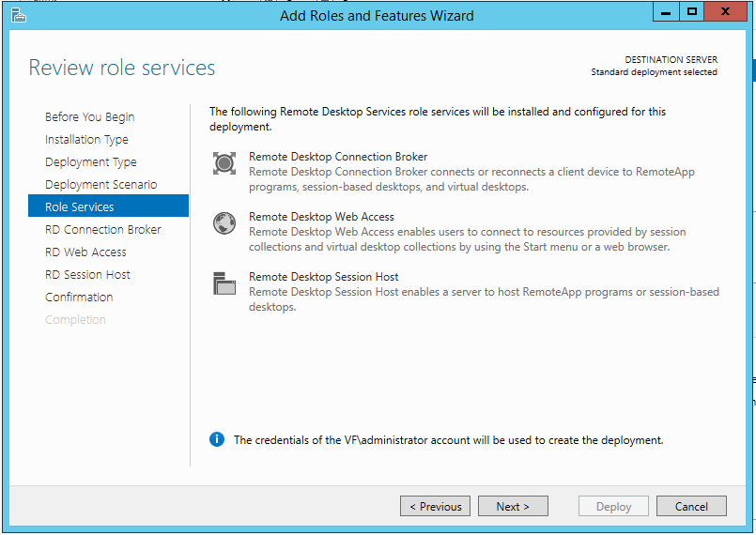This screenshot has width=756, height=535.
Task: Click the Previous button
Action: point(435,506)
